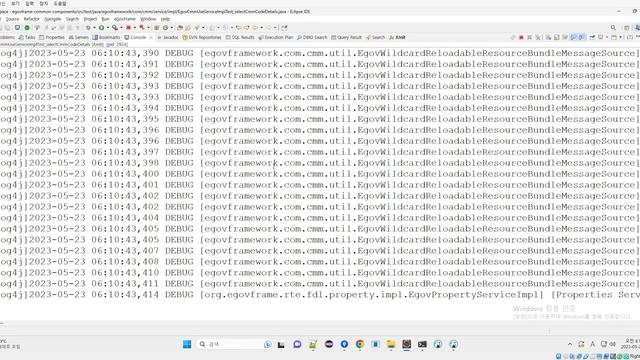Click the green circle icon left of toolbar
Image resolution: width=640 pixels, height=360 pixels.
[27, 28]
